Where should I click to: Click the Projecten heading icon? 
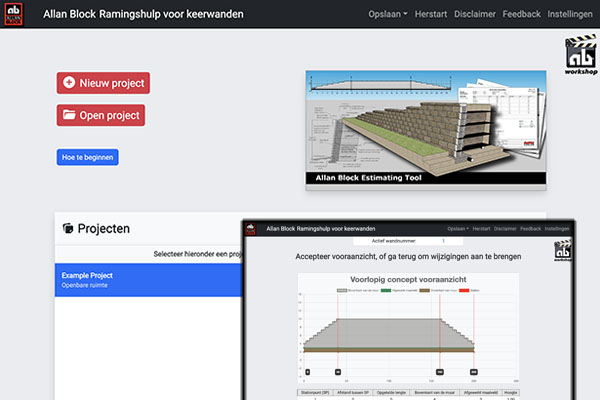(x=68, y=229)
